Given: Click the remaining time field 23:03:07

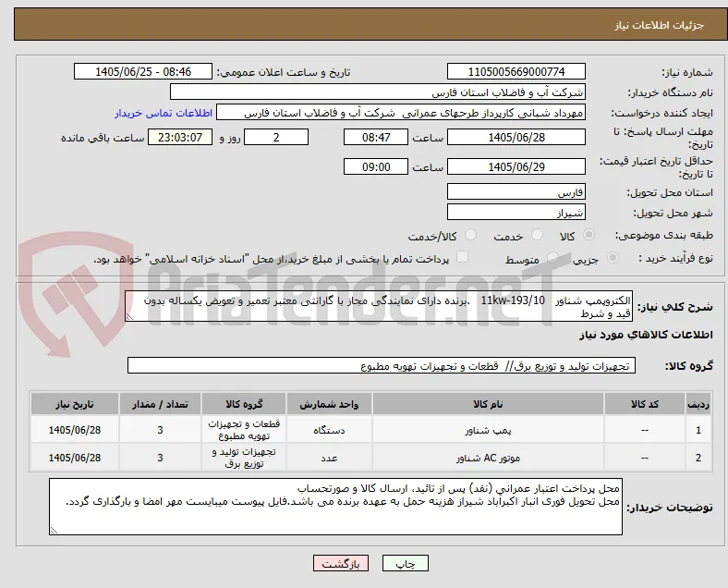Looking at the screenshot, I should (180, 138).
